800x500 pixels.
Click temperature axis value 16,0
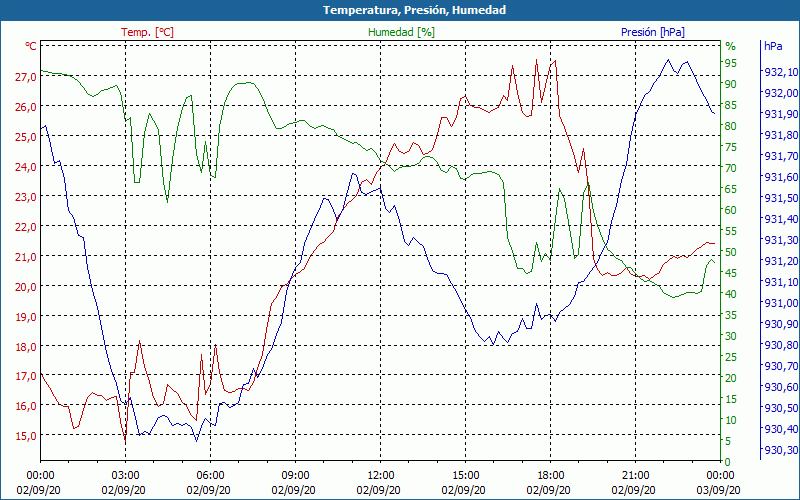coord(26,406)
